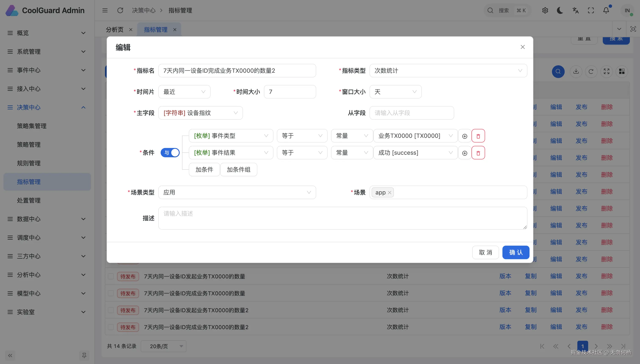Click the language translation icon
This screenshot has width=640, height=364.
pos(575,11)
